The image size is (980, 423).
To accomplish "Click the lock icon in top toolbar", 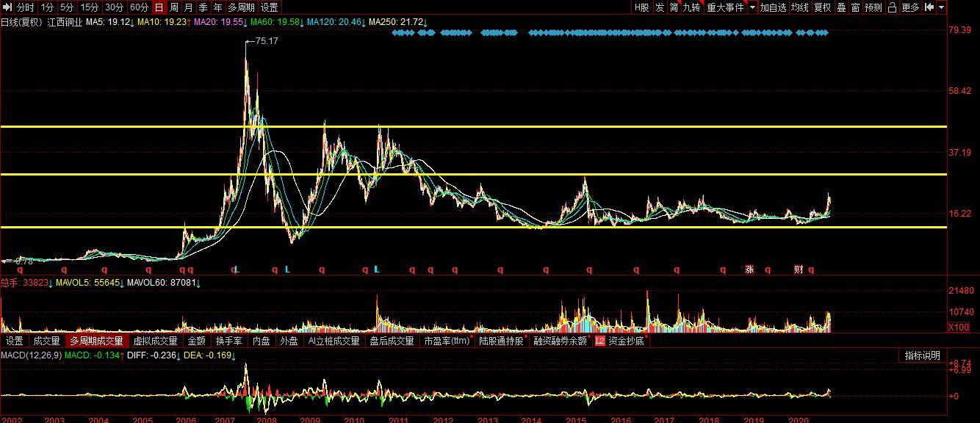I will point(892,7).
